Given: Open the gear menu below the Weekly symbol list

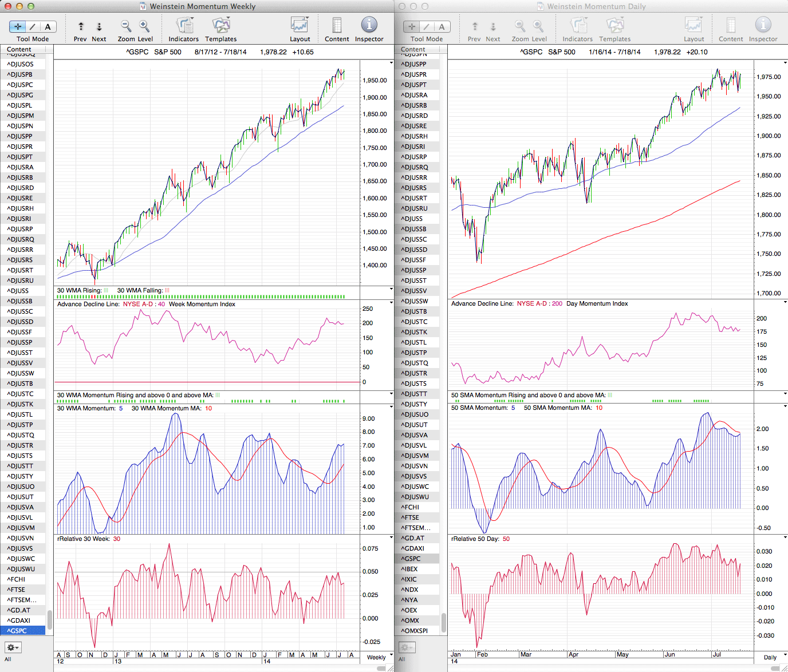Looking at the screenshot, I should 13,647.
